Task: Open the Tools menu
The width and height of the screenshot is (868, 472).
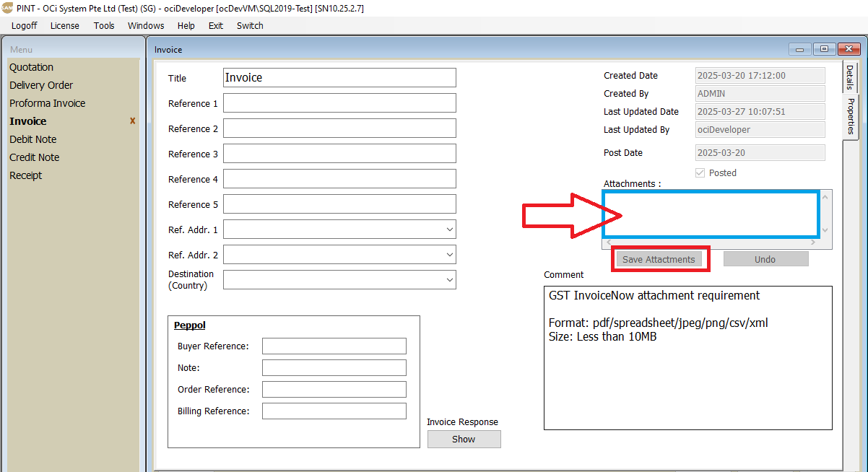Action: point(104,25)
